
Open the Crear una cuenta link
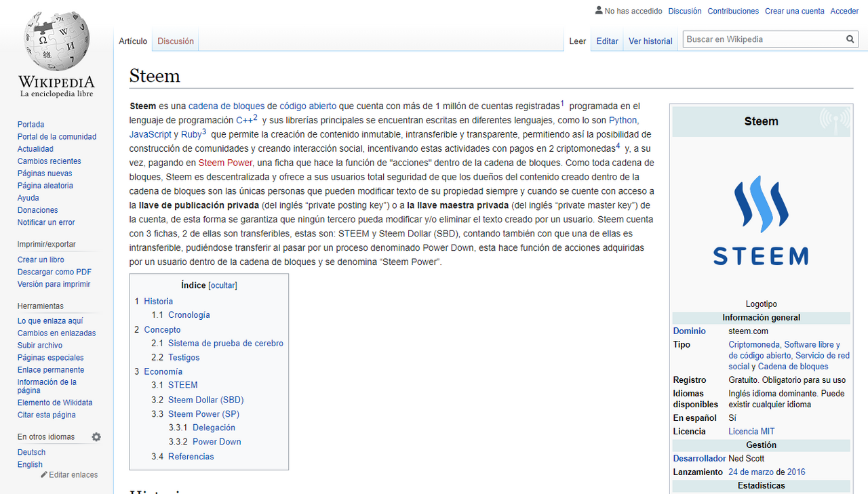[795, 11]
